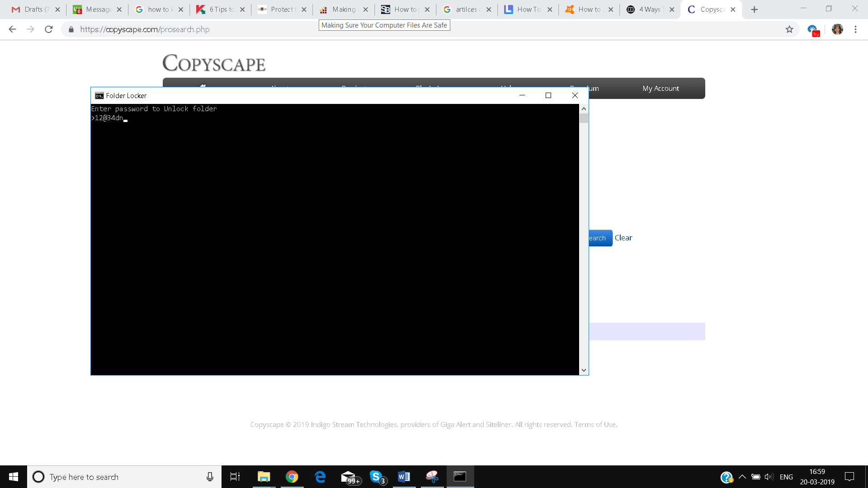Click Folder Locker scrollbar down arrow
Image resolution: width=868 pixels, height=488 pixels.
click(x=584, y=370)
